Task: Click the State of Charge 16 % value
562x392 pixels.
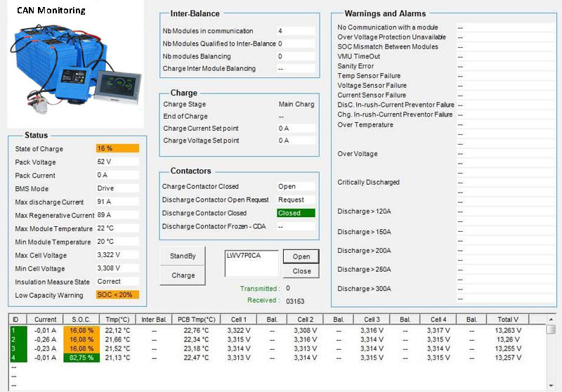Action: tap(117, 148)
